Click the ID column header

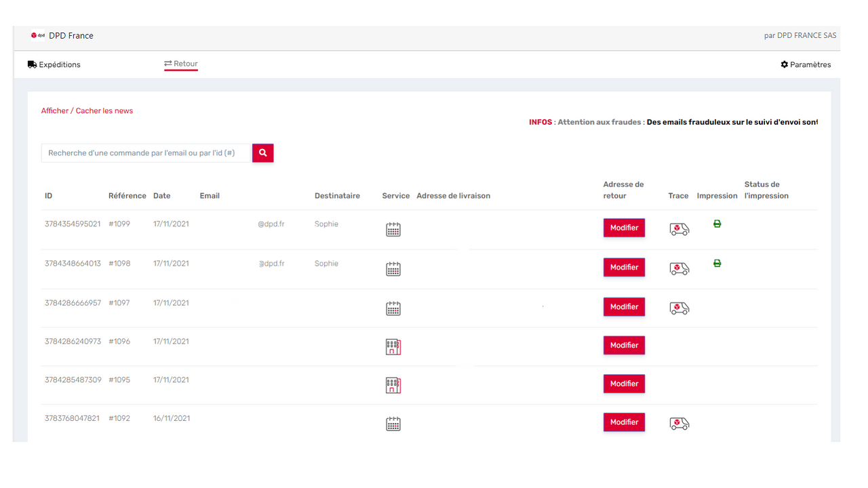[x=49, y=196]
